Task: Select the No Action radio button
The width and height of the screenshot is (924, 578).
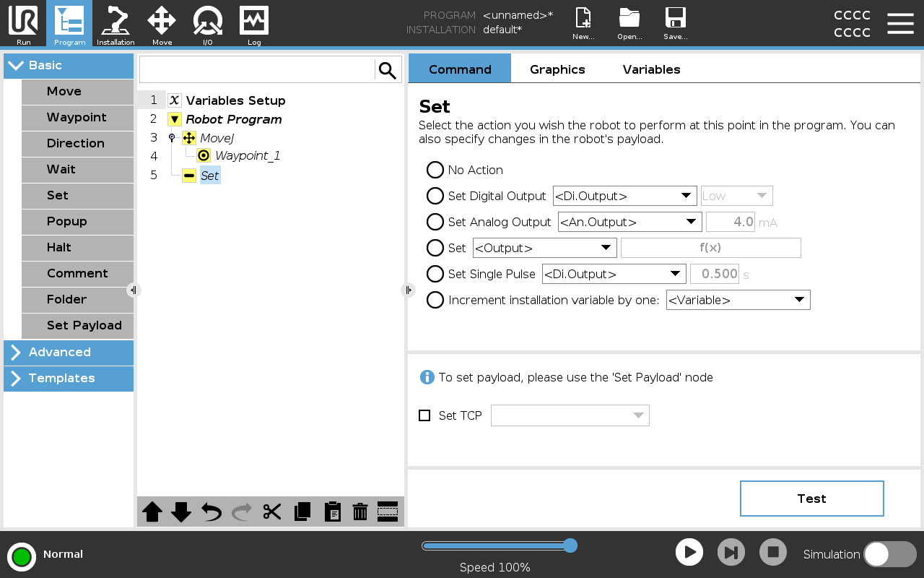Action: point(435,170)
